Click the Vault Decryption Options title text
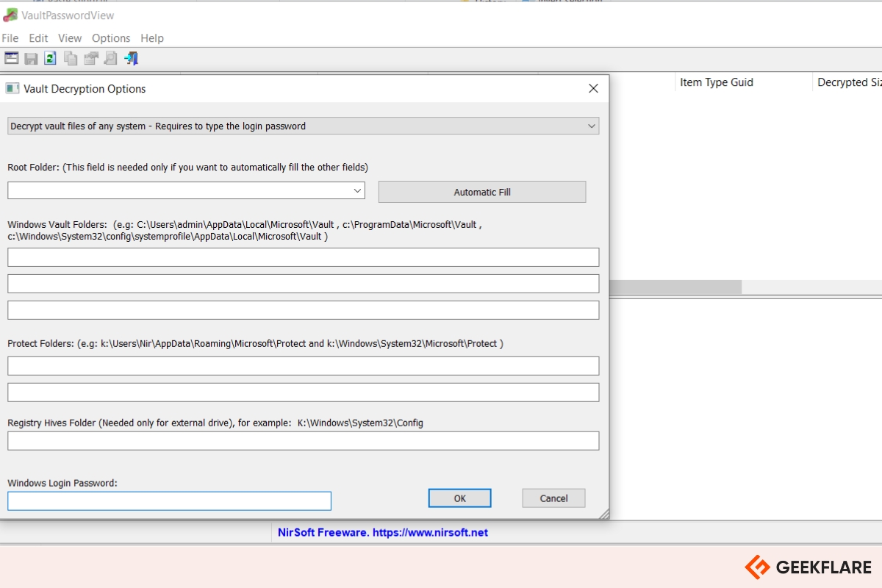This screenshot has height=588, width=882. tap(85, 89)
